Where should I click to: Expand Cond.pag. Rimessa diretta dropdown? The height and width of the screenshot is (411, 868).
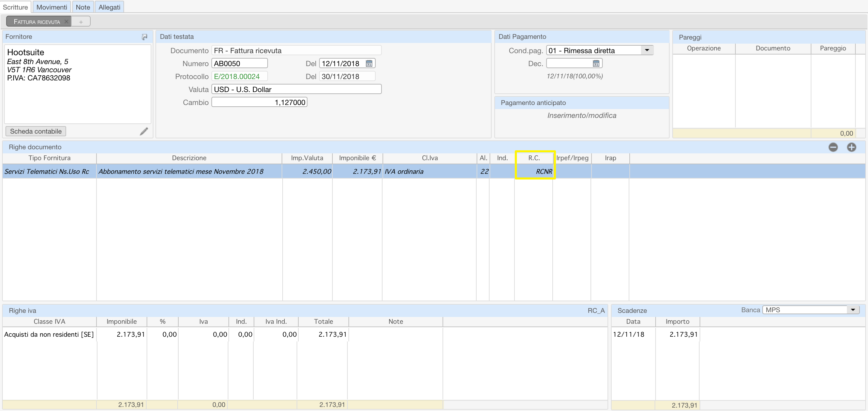tap(647, 50)
